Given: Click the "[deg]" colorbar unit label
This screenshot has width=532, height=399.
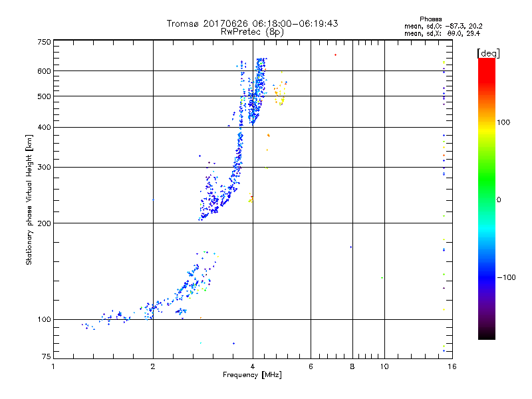Looking at the screenshot, I should tap(488, 53).
